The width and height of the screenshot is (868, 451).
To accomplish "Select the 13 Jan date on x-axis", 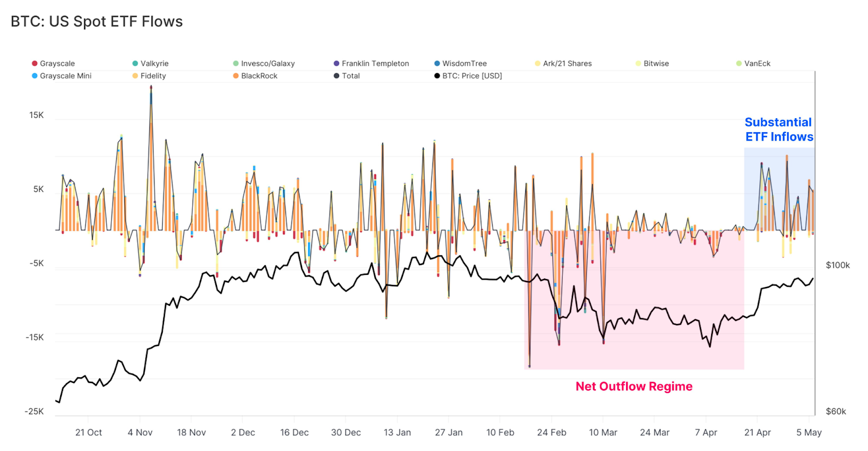I will (397, 433).
